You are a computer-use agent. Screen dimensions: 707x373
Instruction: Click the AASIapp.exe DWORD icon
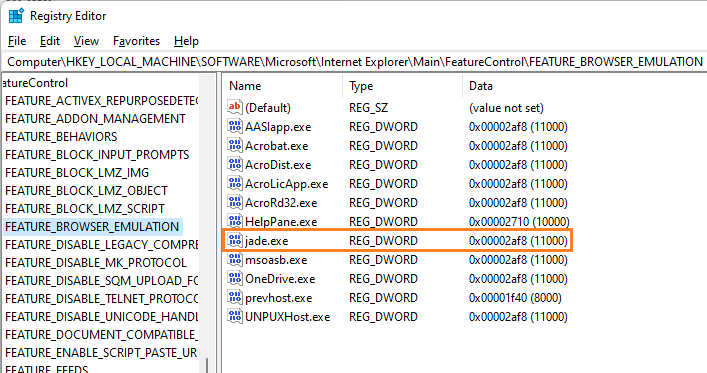coord(235,126)
